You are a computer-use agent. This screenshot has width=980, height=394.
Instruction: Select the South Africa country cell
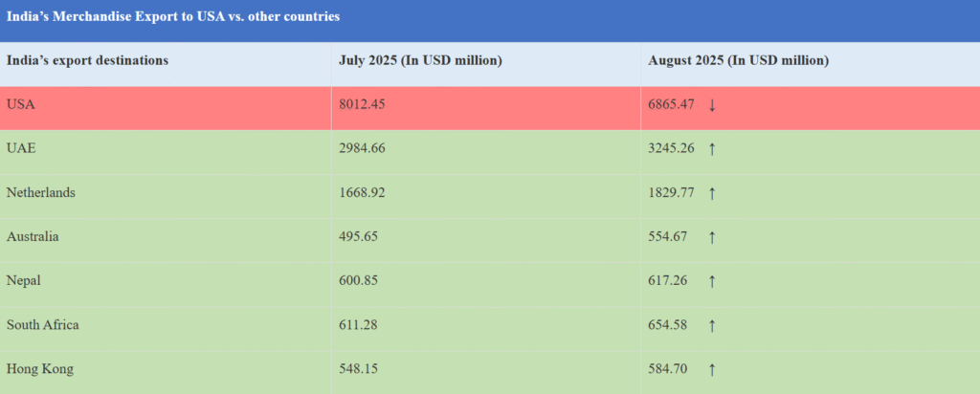[43, 325]
